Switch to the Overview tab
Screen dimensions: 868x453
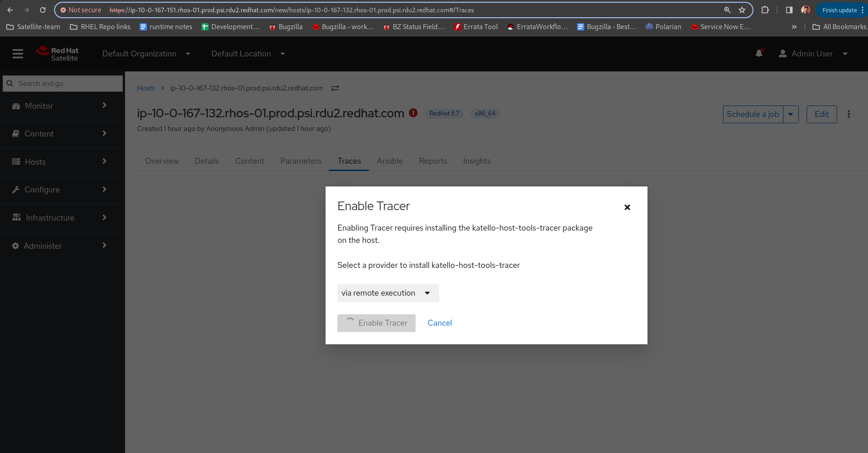162,161
